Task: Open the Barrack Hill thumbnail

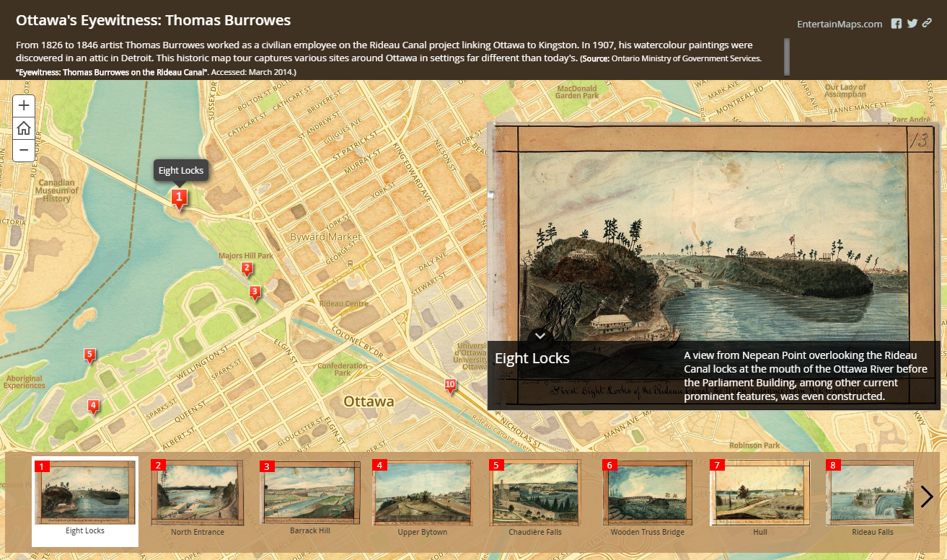Action: [310, 498]
